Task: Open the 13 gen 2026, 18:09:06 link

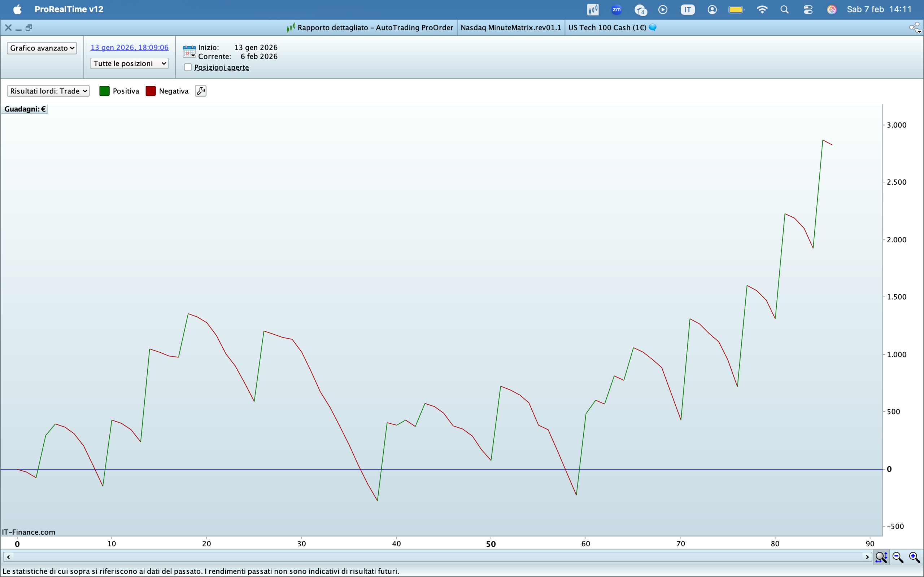Action: [130, 47]
